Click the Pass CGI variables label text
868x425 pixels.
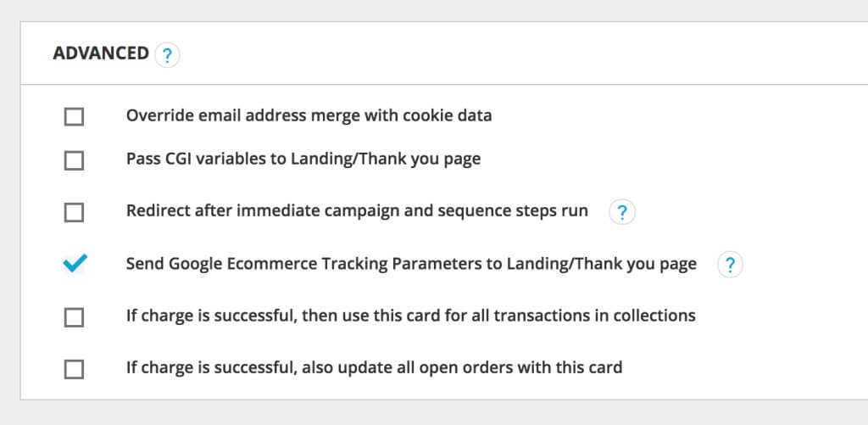[x=303, y=159]
